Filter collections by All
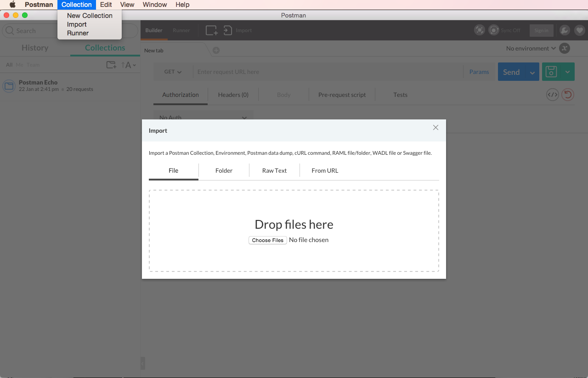Viewport: 588px width, 378px height. [9, 65]
